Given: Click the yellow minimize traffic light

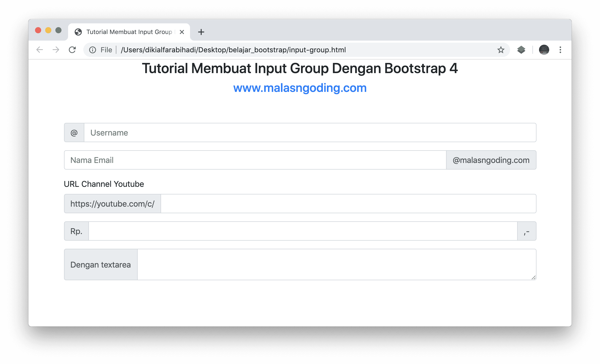Looking at the screenshot, I should (x=48, y=30).
